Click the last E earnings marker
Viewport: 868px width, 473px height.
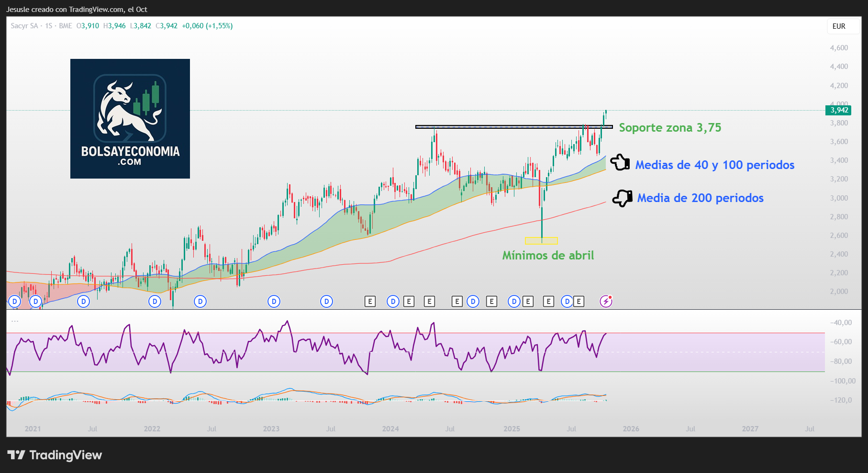tap(579, 301)
